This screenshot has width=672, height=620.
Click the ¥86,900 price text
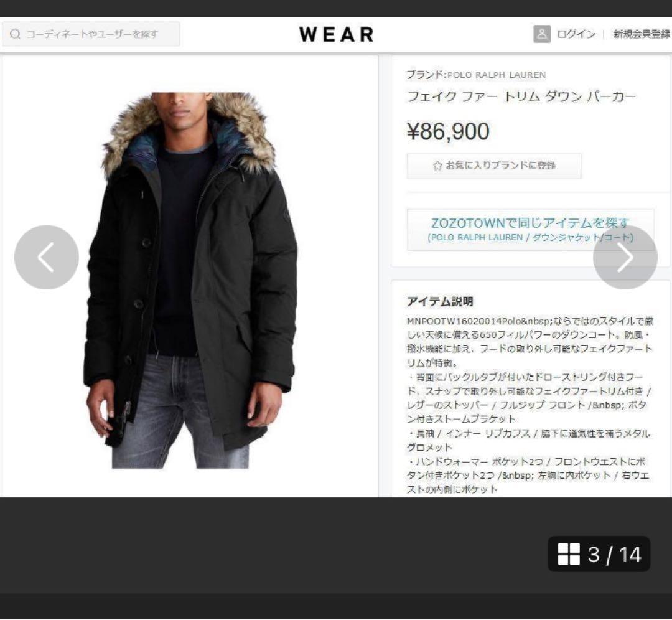pos(448,131)
